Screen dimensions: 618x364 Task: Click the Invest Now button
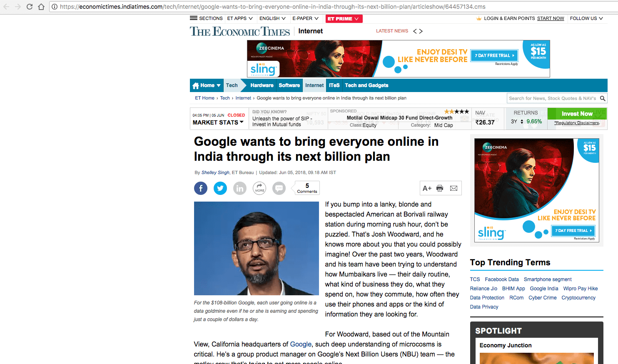pyautogui.click(x=577, y=113)
